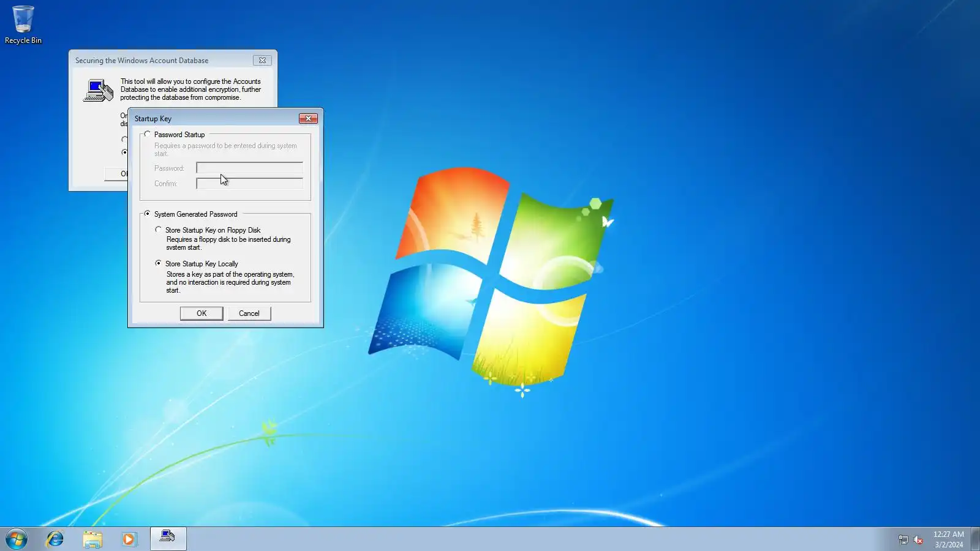Click the Securing the Windows Account Database title
The image size is (980, 551).
coord(141,61)
